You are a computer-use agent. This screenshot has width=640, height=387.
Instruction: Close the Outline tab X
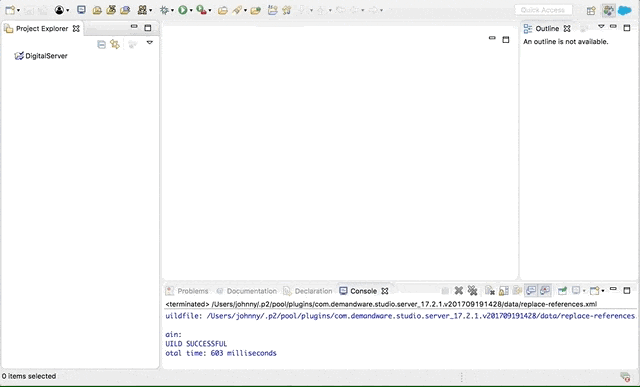pos(567,28)
